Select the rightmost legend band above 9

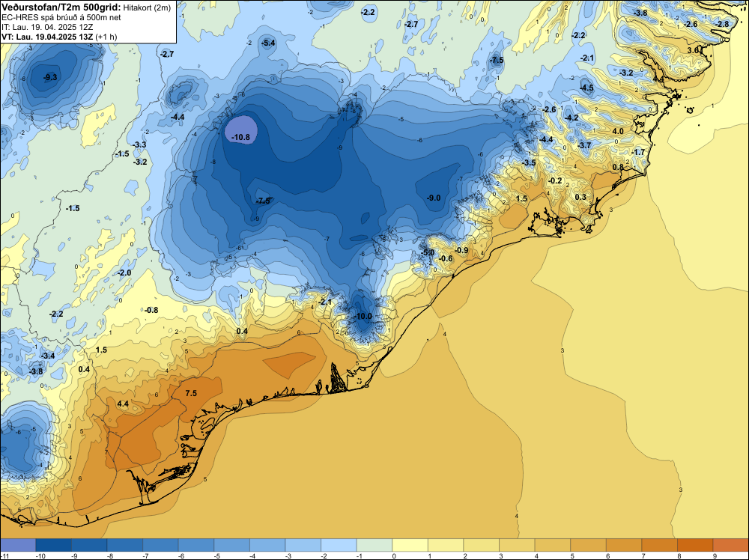coord(731,545)
